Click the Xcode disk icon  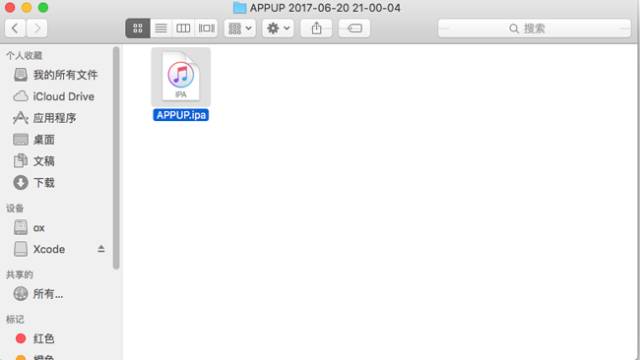20,249
